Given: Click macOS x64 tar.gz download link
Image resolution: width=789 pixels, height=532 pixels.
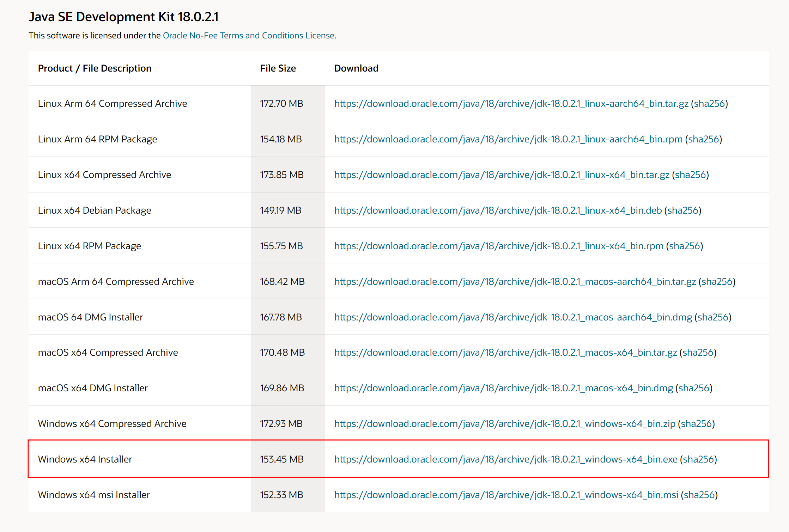Looking at the screenshot, I should pos(505,353).
